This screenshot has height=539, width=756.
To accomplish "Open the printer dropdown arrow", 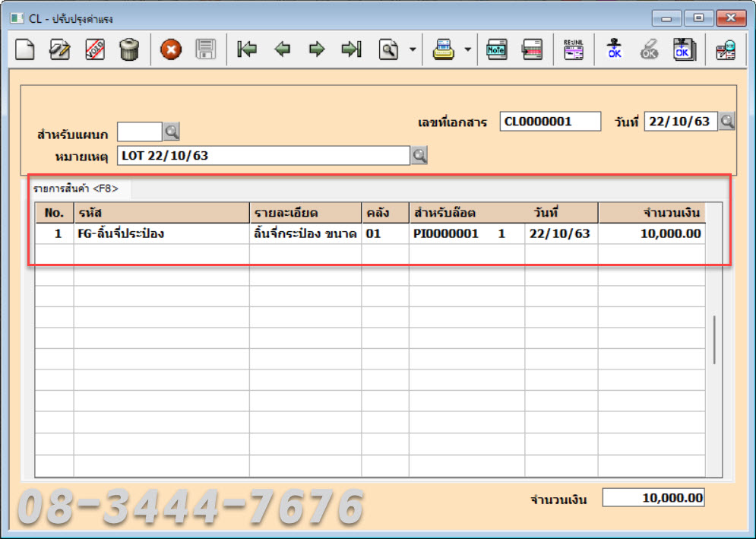I will click(x=468, y=49).
